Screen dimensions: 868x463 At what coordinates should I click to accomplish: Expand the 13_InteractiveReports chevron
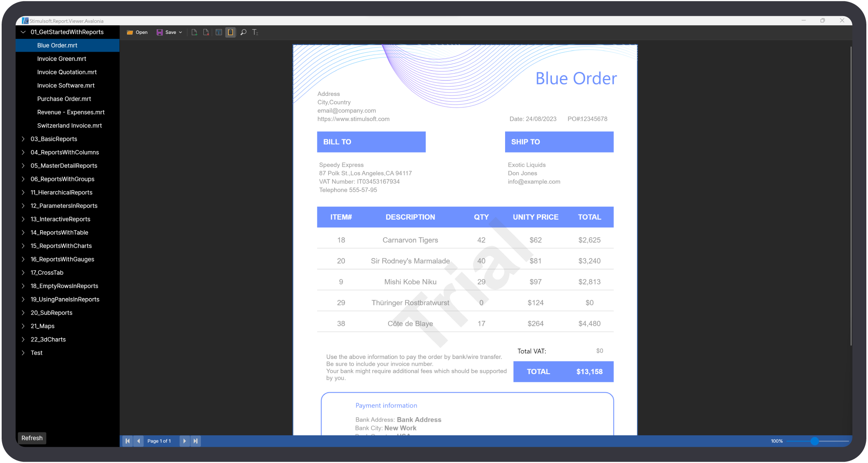23,219
